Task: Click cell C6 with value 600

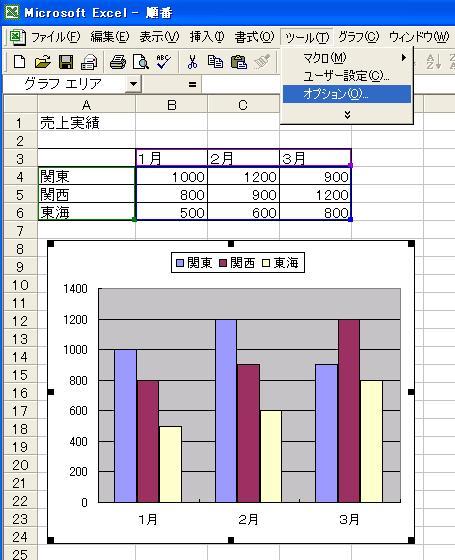Action: click(243, 212)
